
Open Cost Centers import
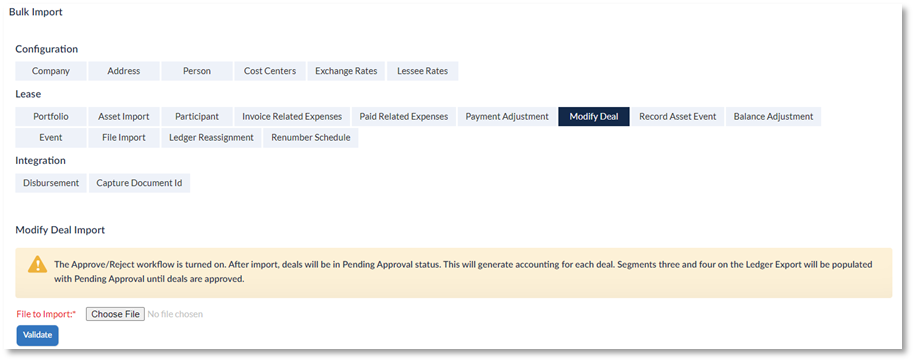pos(270,71)
